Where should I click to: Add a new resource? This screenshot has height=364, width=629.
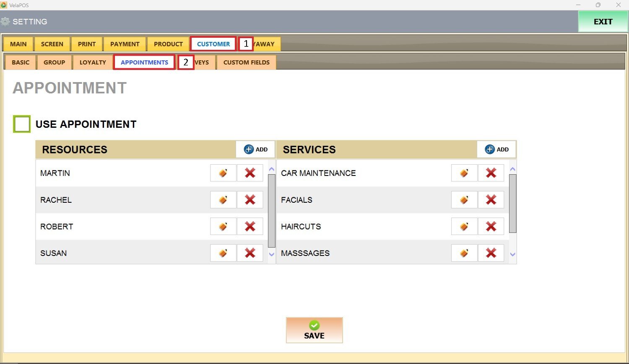255,150
